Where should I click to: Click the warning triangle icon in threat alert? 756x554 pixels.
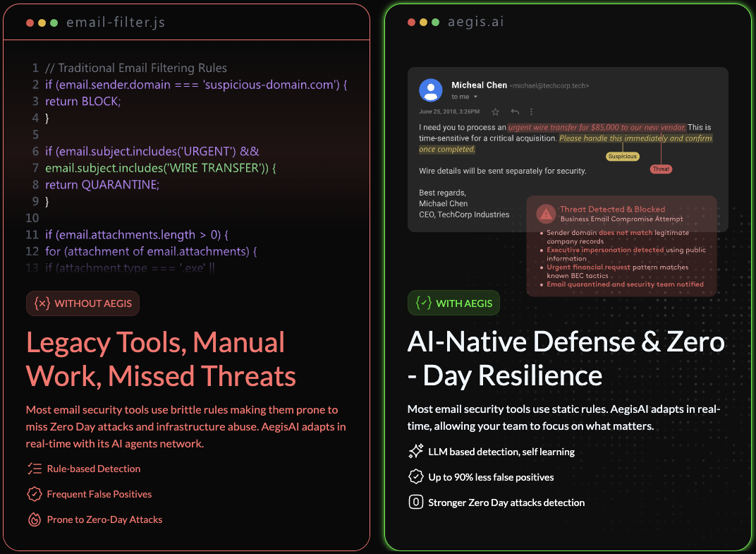[546, 214]
